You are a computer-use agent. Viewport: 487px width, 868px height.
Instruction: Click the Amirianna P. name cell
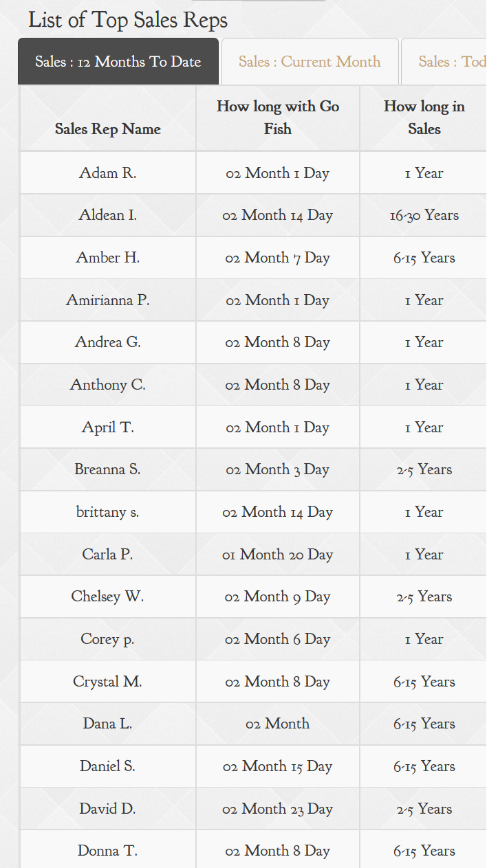click(x=108, y=300)
